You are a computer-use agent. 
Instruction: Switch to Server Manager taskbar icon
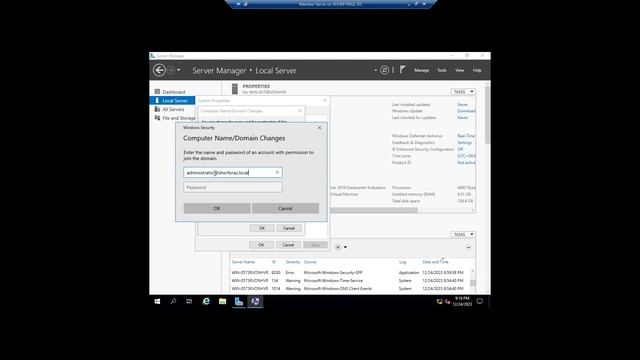point(239,302)
